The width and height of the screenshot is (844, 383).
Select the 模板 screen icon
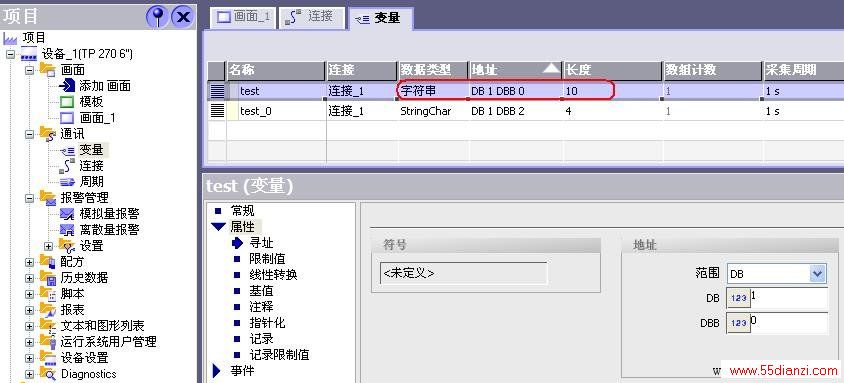[67, 102]
